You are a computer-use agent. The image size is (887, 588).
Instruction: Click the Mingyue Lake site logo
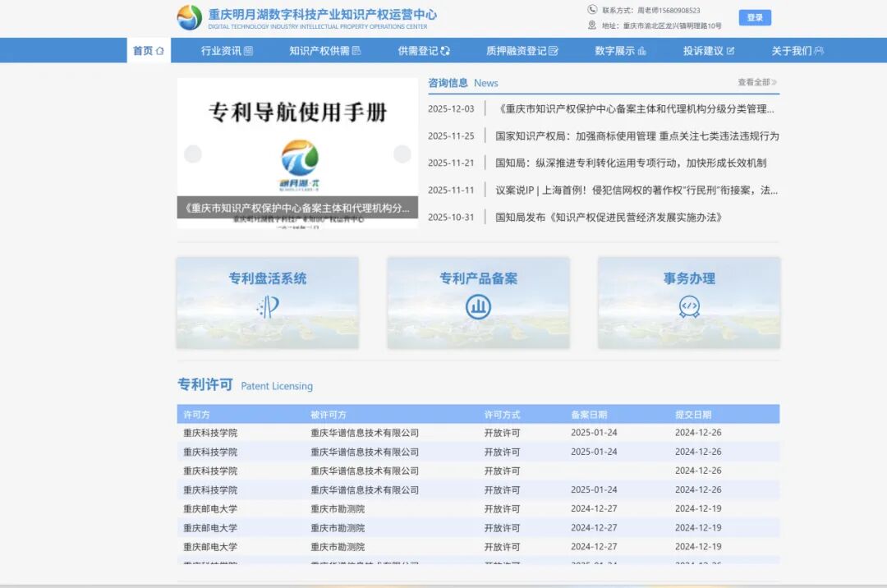point(191,17)
